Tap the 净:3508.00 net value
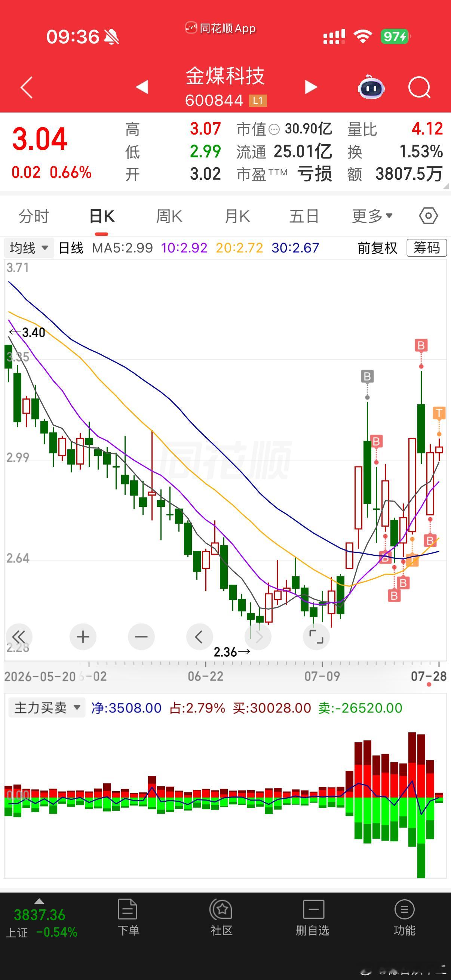Image resolution: width=451 pixels, height=980 pixels. pyautogui.click(x=126, y=708)
